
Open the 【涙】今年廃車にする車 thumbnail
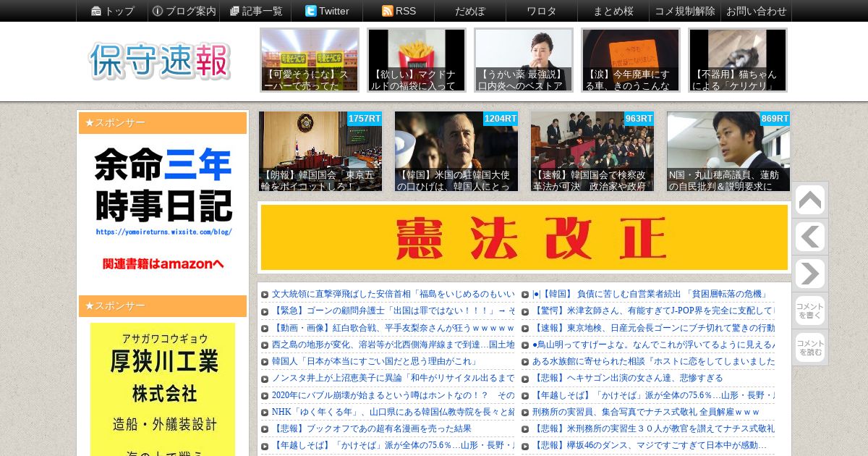coord(631,60)
